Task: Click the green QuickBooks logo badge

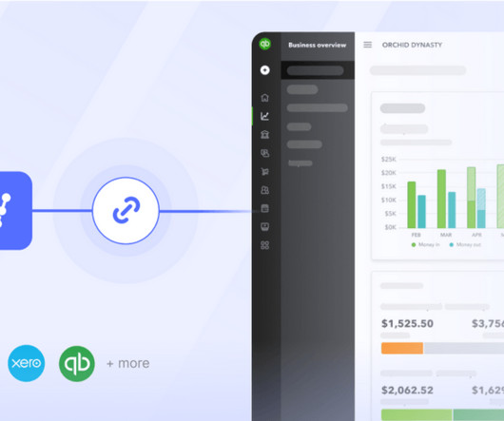Action: (77, 364)
